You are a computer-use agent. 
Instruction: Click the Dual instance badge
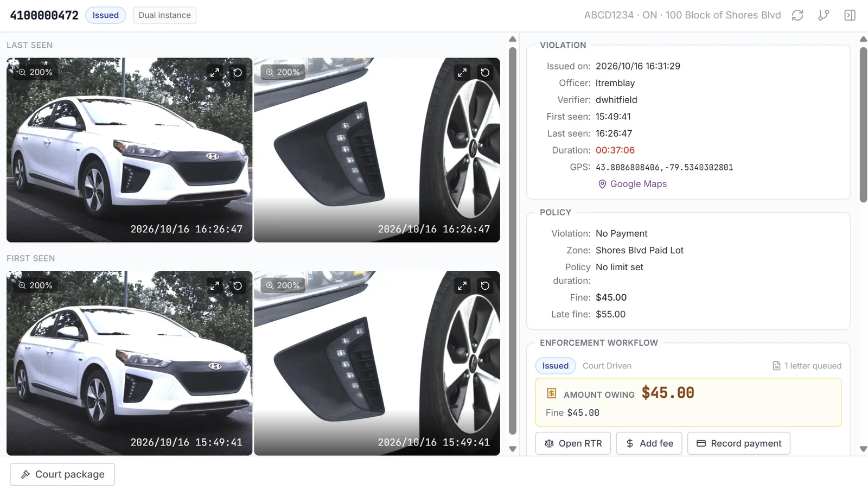[164, 15]
